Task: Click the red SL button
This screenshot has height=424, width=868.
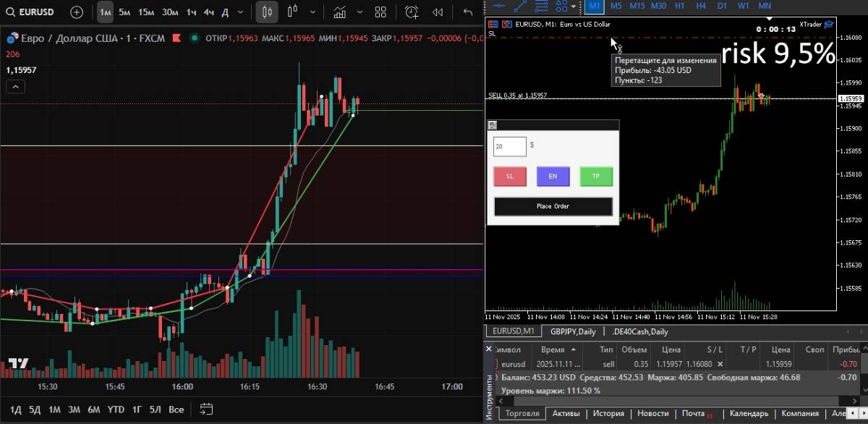Action: 510,176
